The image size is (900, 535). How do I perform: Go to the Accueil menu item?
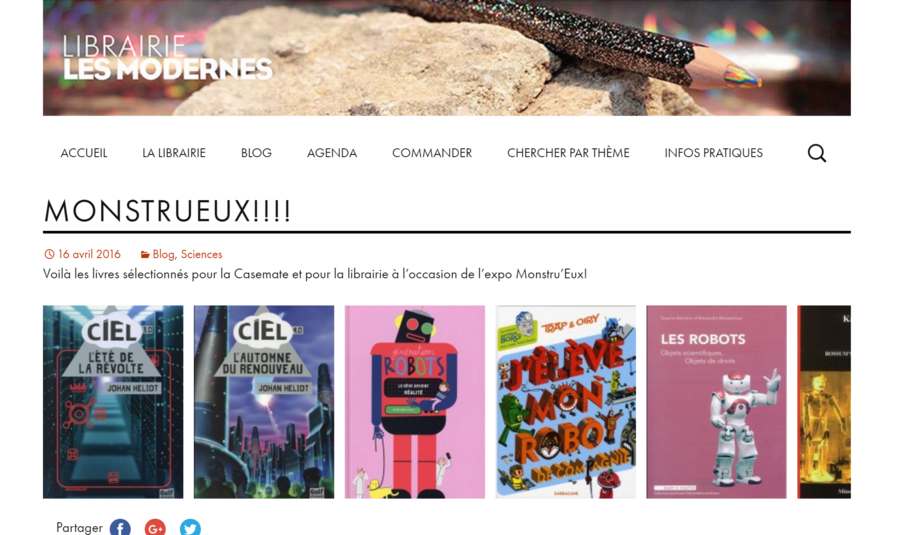click(x=84, y=153)
